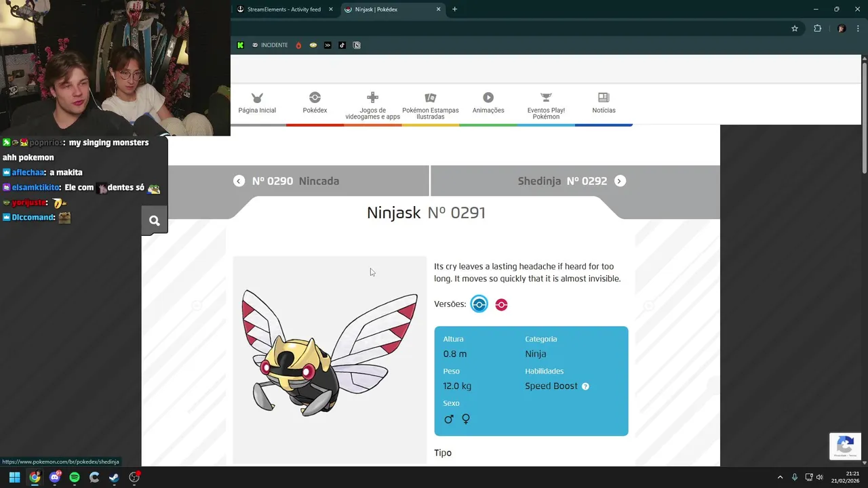Click the Speed Boost ability text
The width and height of the screenshot is (868, 488).
pyautogui.click(x=551, y=386)
